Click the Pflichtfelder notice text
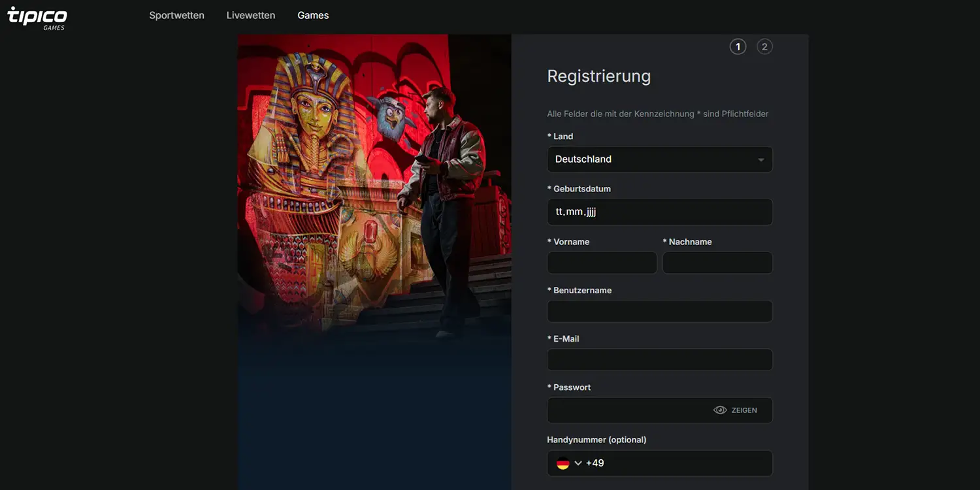Viewport: 980px width, 490px height. 658,114
